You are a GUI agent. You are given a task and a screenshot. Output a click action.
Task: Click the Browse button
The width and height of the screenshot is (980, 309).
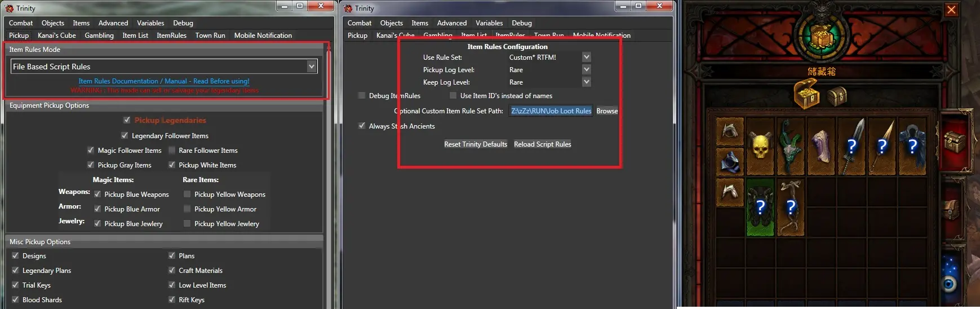pos(607,111)
